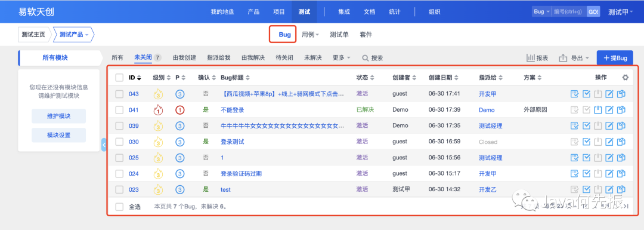The width and height of the screenshot is (644, 230).
Task: Copy bug 039 using the copy icon
Action: coord(621,126)
